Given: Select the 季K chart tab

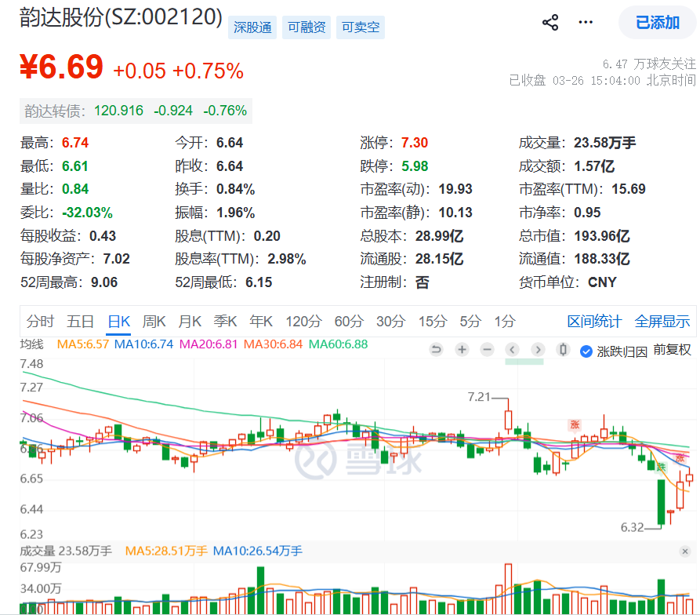Looking at the screenshot, I should coord(225,321).
